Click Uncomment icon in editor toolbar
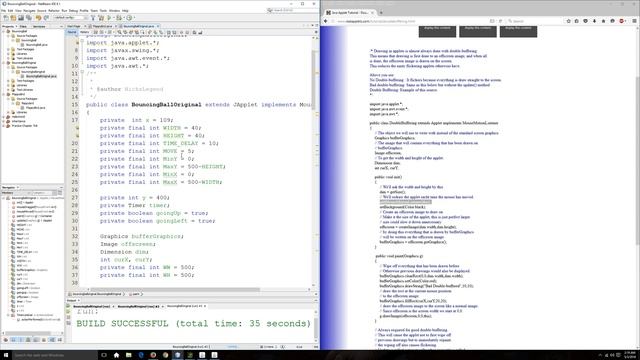The width and height of the screenshot is (640, 360). point(200,32)
